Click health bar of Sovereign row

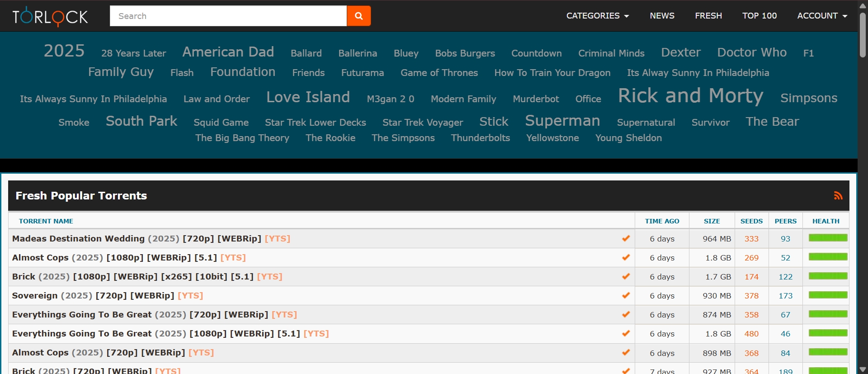828,295
